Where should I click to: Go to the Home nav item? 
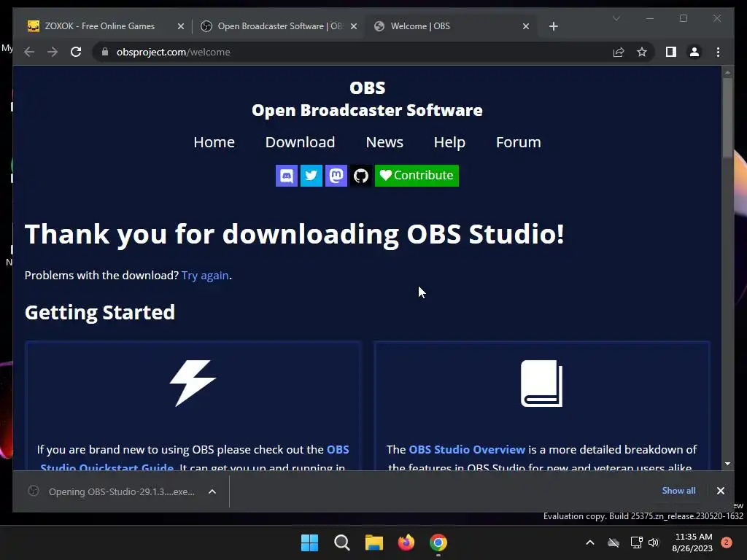click(x=214, y=142)
